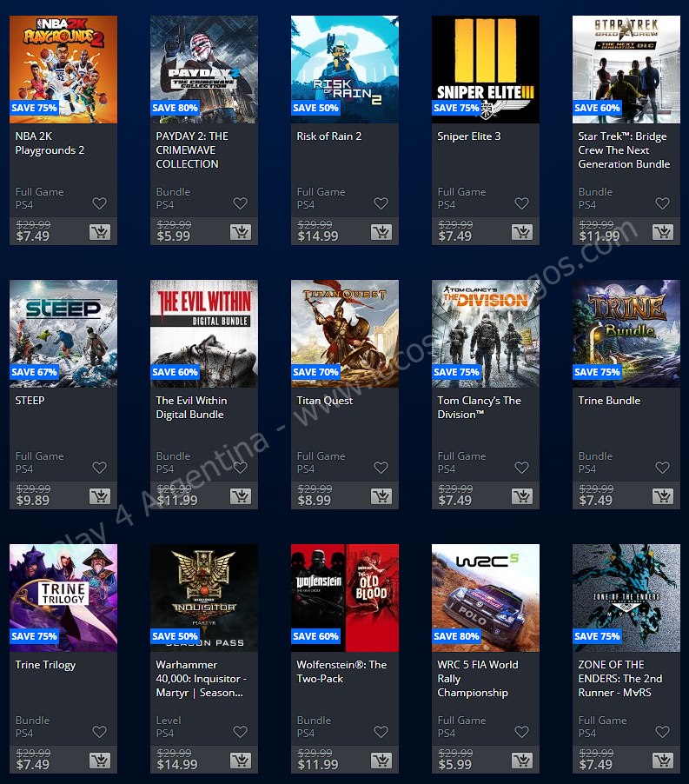Add Sniper Elite 3 to cart
The height and width of the screenshot is (784, 689).
click(521, 232)
